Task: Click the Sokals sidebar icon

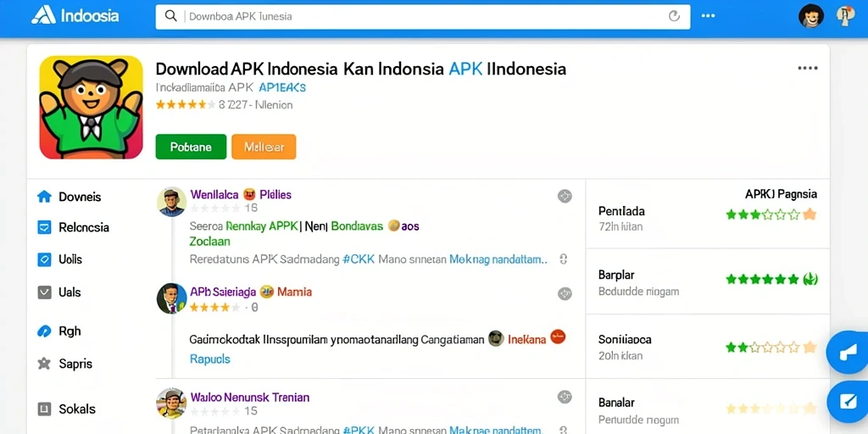Action: (44, 409)
